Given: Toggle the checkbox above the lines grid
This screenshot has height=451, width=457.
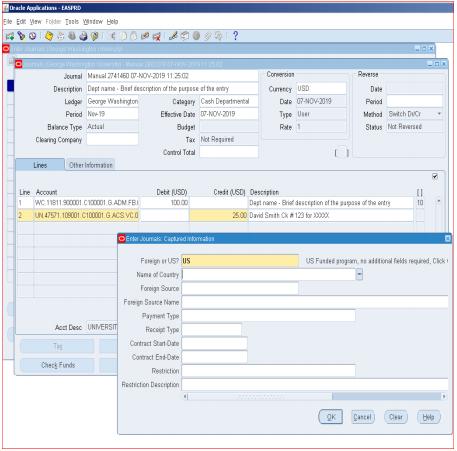Looking at the screenshot, I should click(435, 176).
